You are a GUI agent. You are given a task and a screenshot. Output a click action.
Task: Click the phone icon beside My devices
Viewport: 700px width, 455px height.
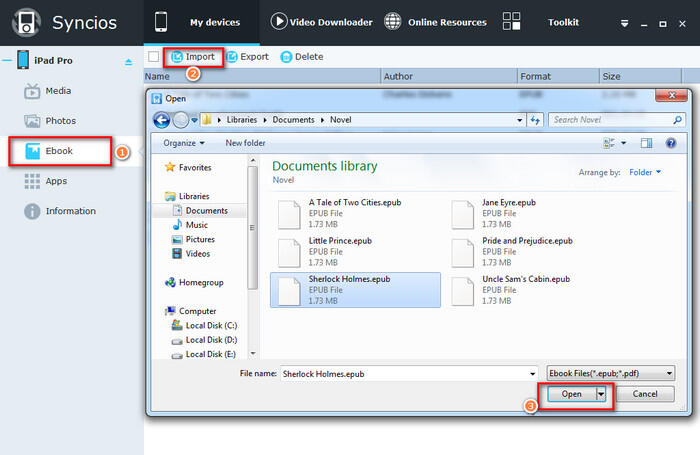161,22
